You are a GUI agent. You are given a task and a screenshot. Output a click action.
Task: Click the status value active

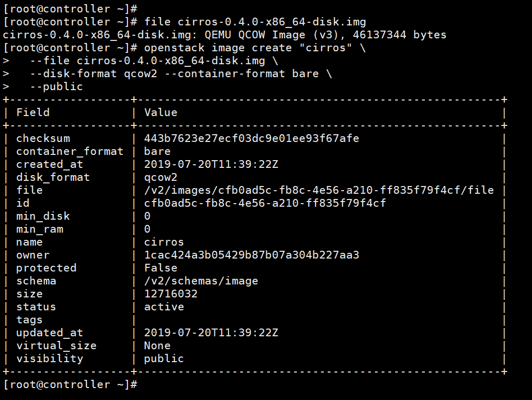[164, 307]
